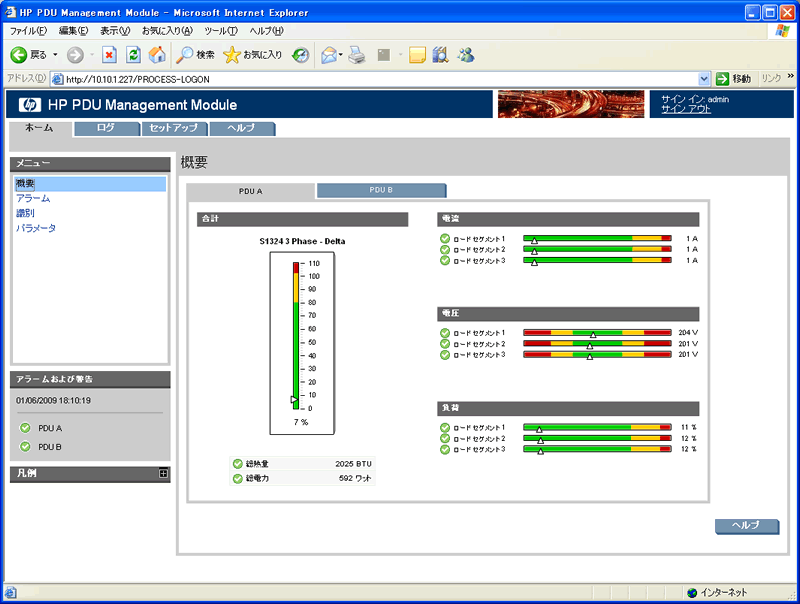The height and width of the screenshot is (604, 800).
Task: Select アラーム in the left menu
Action: coord(33,199)
